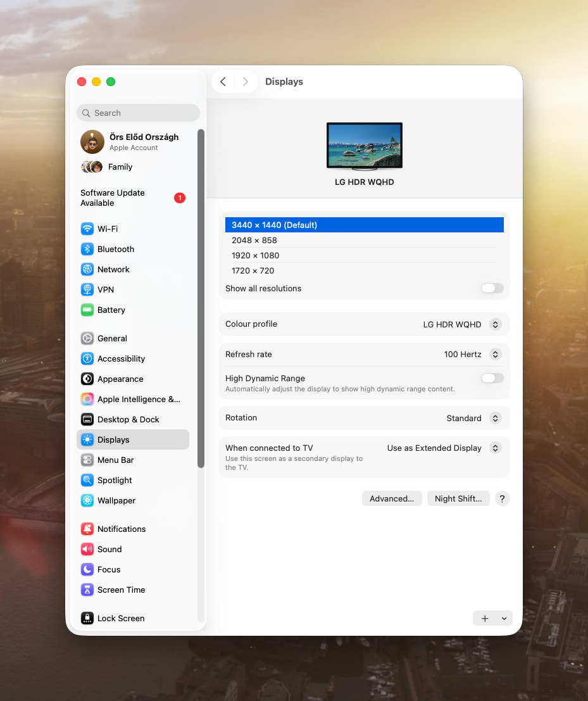The height and width of the screenshot is (701, 588).
Task: Click the Advanced... button
Action: click(392, 498)
